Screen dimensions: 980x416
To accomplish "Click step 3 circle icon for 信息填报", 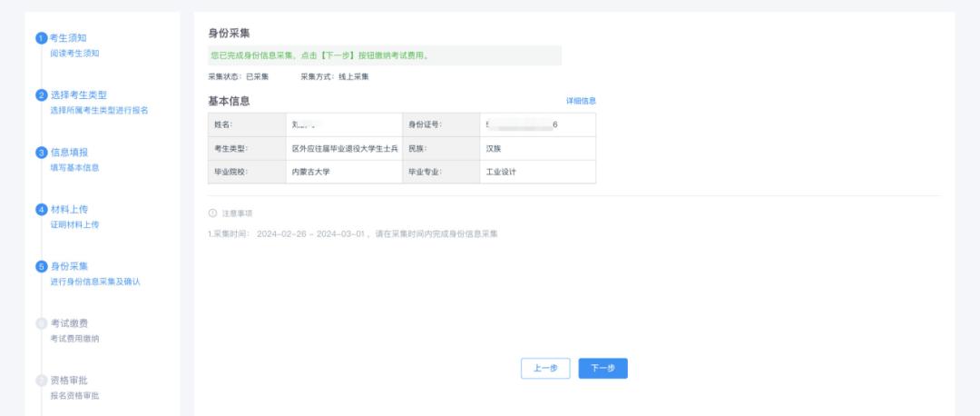I will coord(42,153).
